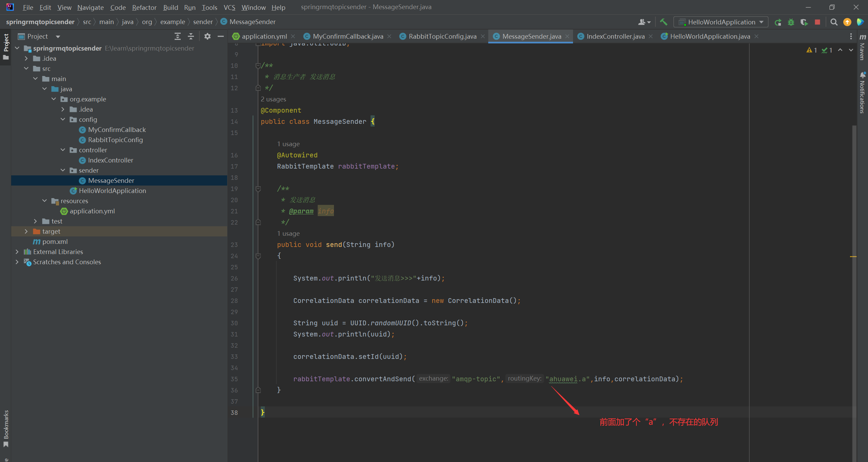Open Search Everywhere magnifier icon
The image size is (868, 462).
834,22
